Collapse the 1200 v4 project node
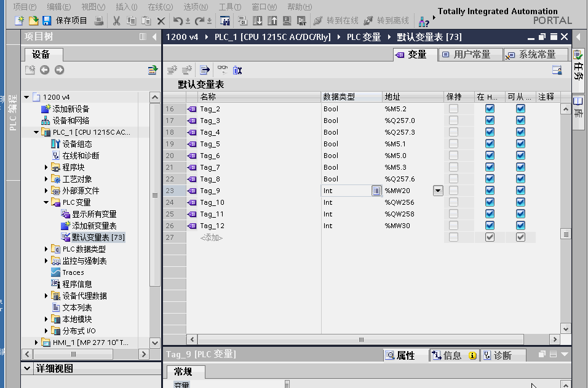The width and height of the screenshot is (588, 388). (26, 97)
